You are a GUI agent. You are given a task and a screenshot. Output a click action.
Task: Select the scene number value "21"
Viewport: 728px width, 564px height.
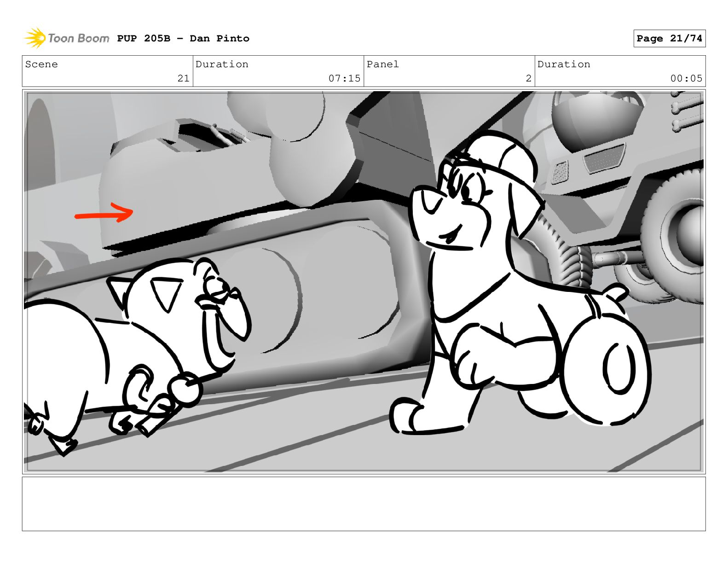(184, 78)
